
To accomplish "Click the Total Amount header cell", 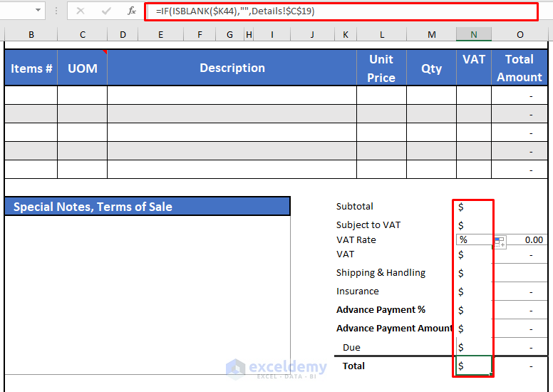I will (x=520, y=68).
